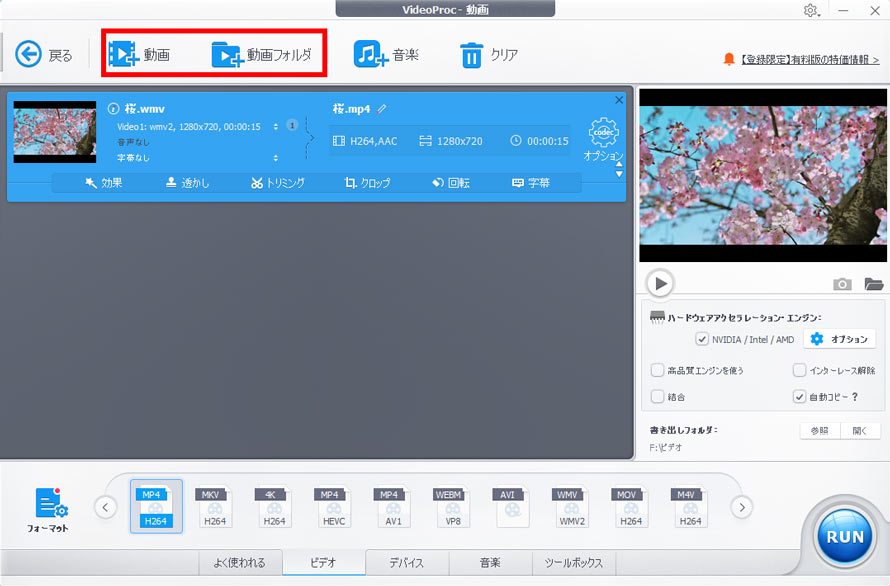Toggle NVIDIA / Intel / AMD acceleration checkbox
The width and height of the screenshot is (890, 586).
point(702,340)
